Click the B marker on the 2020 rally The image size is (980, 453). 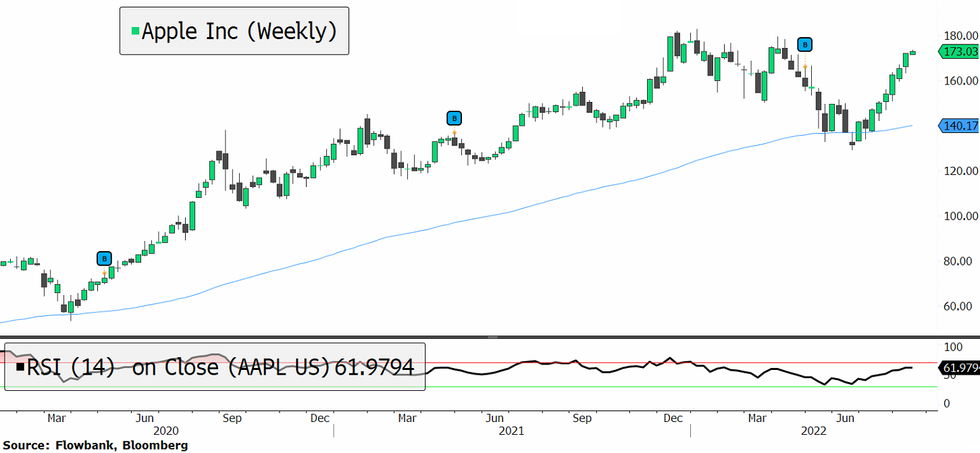tap(104, 259)
